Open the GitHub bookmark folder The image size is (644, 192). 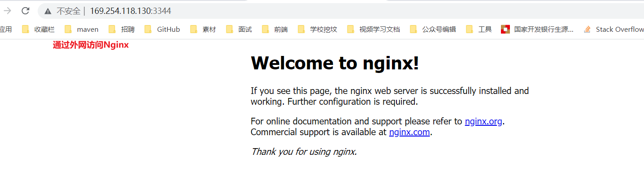coord(162,30)
